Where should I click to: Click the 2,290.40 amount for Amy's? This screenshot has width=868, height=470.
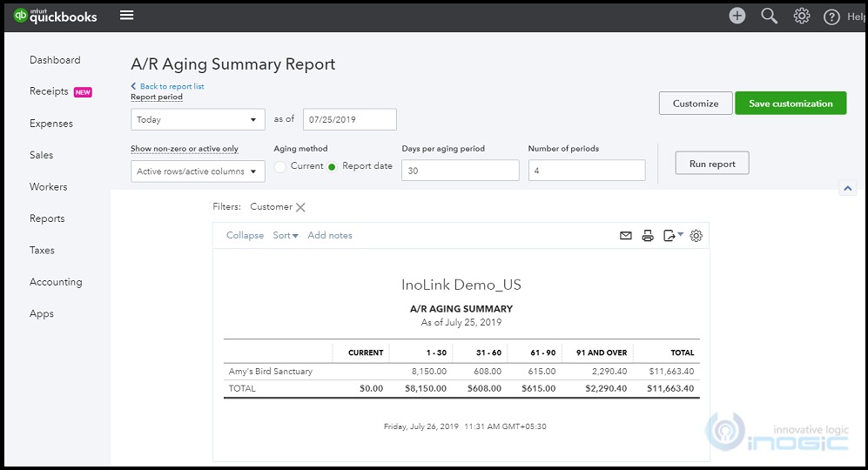click(609, 372)
